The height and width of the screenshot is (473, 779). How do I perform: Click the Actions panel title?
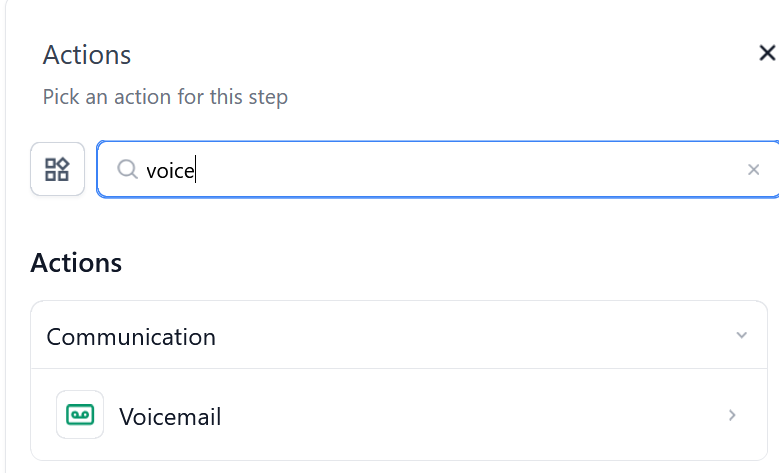pos(87,54)
